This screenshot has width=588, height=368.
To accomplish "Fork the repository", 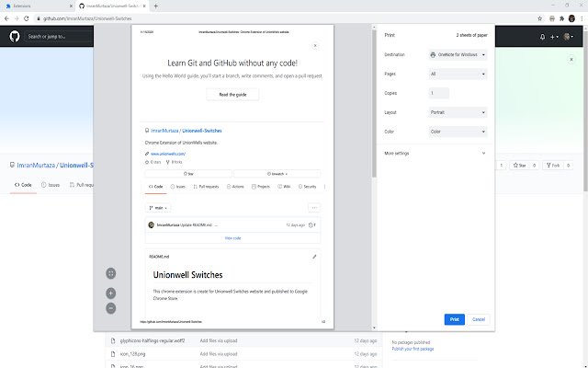I will click(x=553, y=166).
